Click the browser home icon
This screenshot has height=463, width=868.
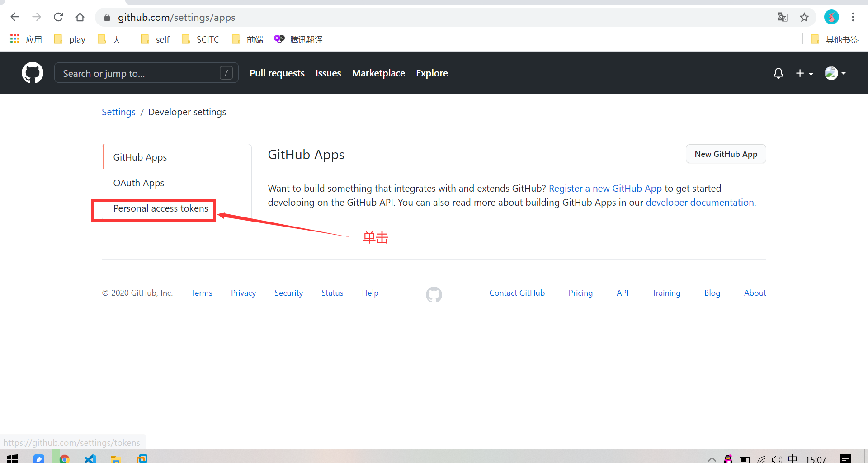tap(80, 17)
